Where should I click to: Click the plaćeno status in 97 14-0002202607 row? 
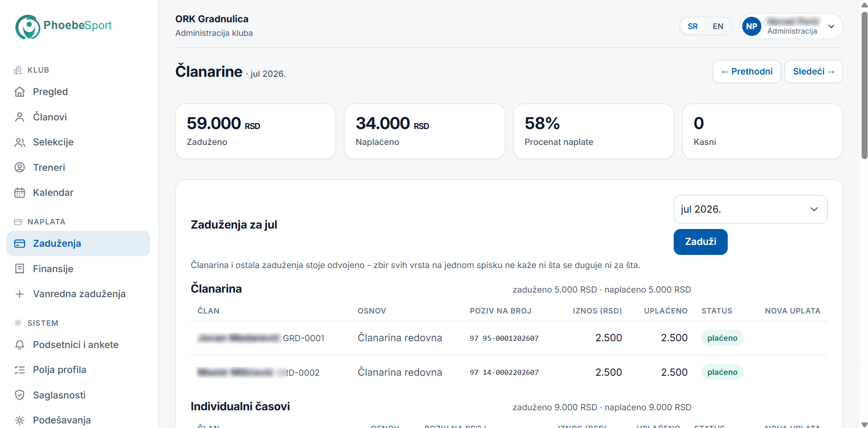point(722,372)
